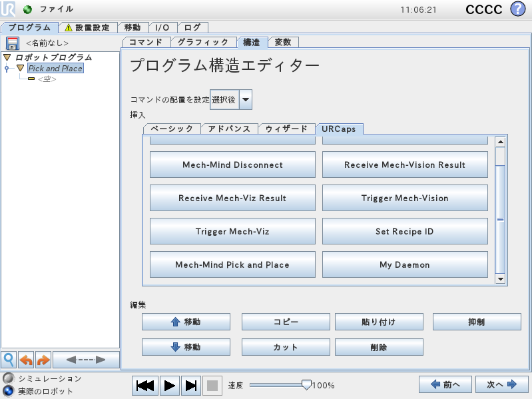Start program with play button
The height and width of the screenshot is (399, 532).
[169, 386]
